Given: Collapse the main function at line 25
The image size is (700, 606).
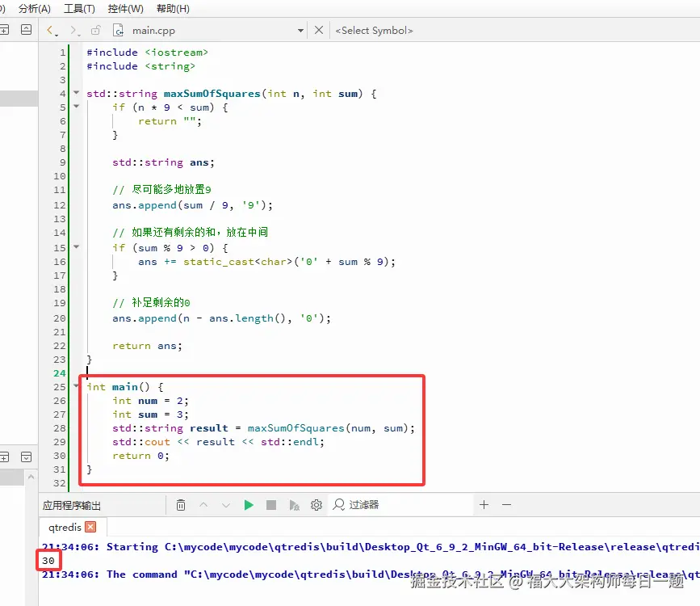Looking at the screenshot, I should pyautogui.click(x=77, y=385).
